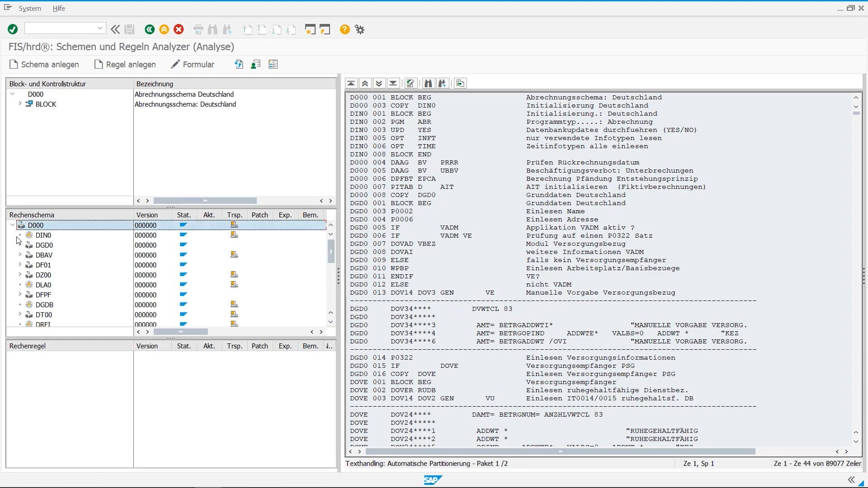Jump to first page in text viewer
The width and height of the screenshot is (868, 488).
[351, 83]
